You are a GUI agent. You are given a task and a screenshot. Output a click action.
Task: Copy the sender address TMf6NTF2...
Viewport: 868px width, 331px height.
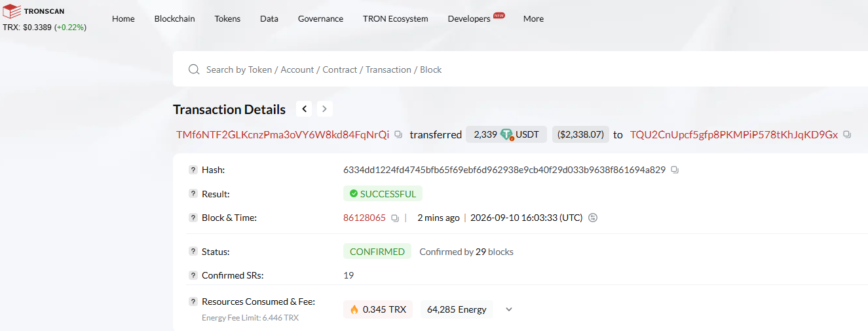tap(398, 134)
